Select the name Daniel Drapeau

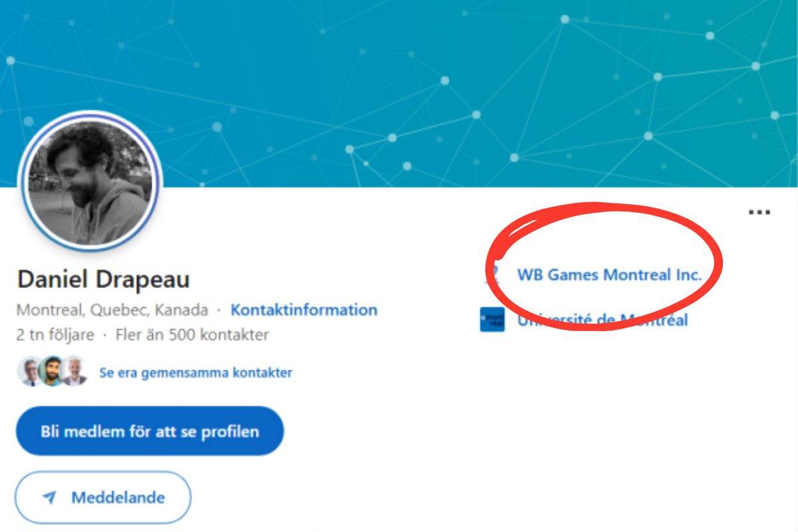pyautogui.click(x=104, y=280)
